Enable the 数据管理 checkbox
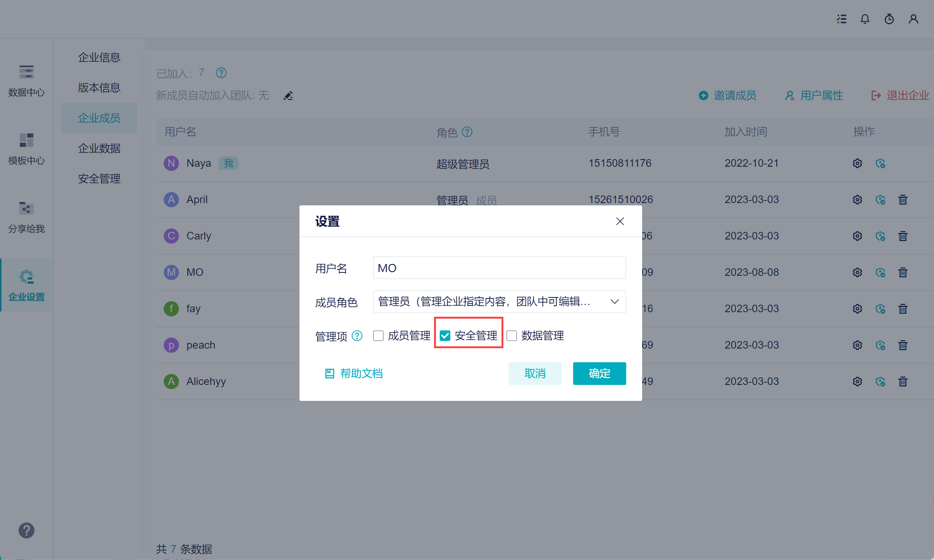The height and width of the screenshot is (560, 934). 512,336
